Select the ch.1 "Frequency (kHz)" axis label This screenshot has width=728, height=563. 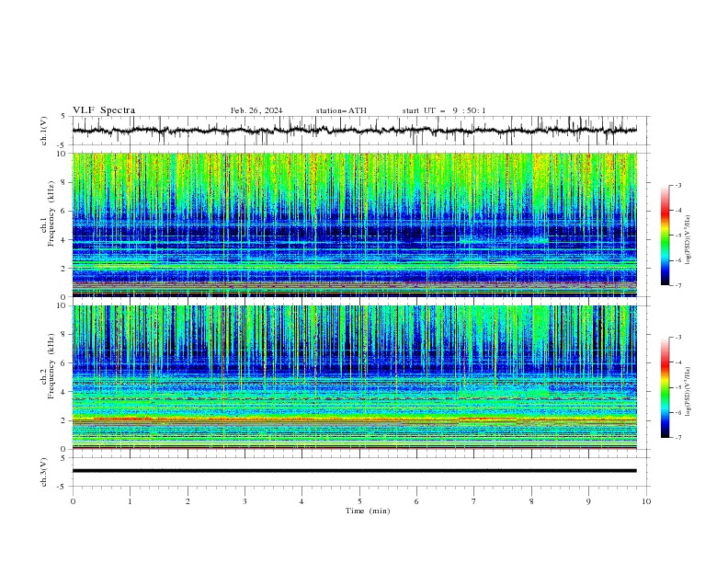[51, 214]
